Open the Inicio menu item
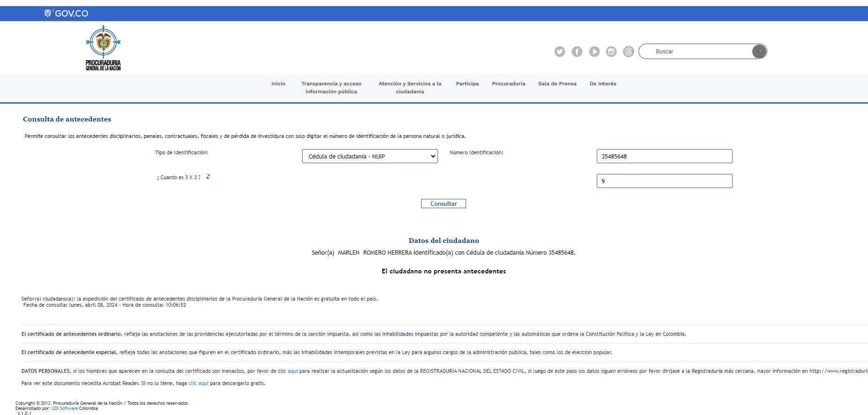This screenshot has height=415, width=868. (278, 83)
